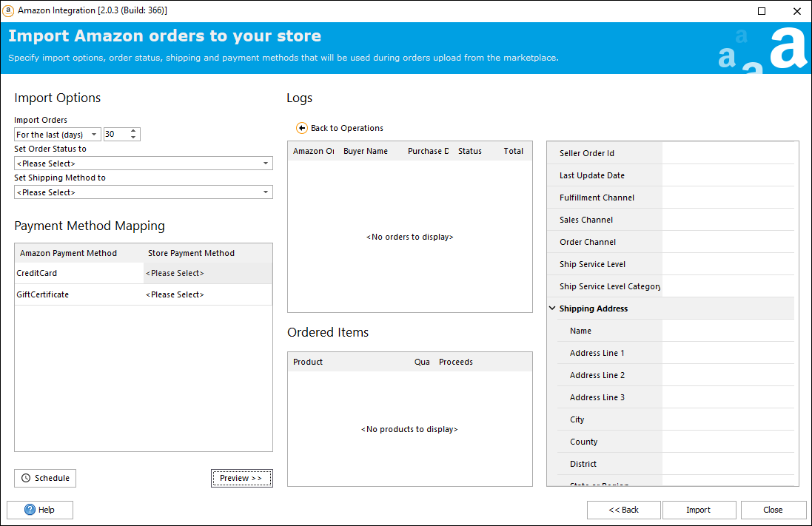Click the Sales Channel row
812x526 pixels.
point(671,220)
